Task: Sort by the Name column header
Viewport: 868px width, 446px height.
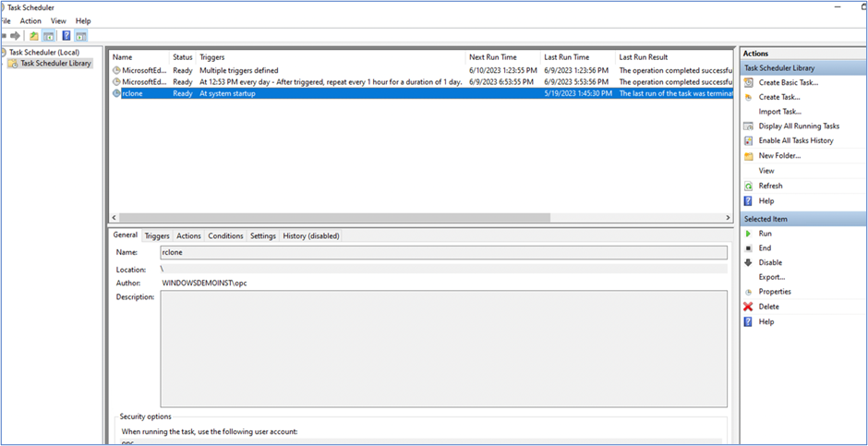Action: 139,57
